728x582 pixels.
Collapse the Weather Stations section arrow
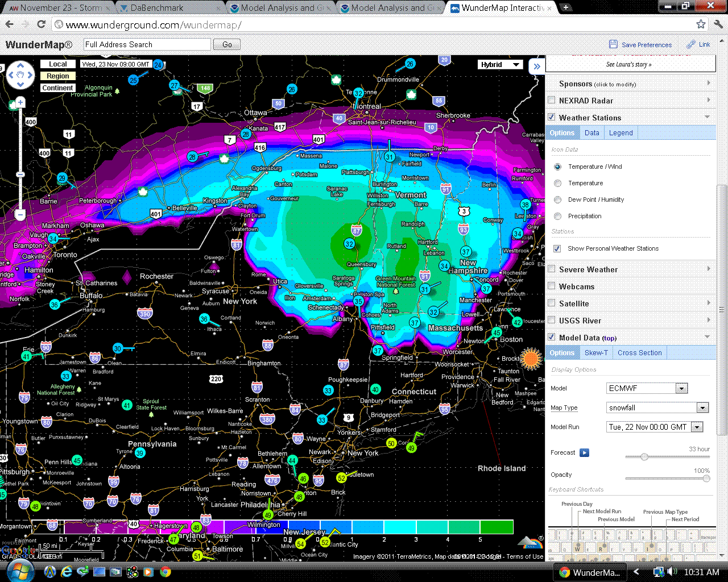[708, 117]
